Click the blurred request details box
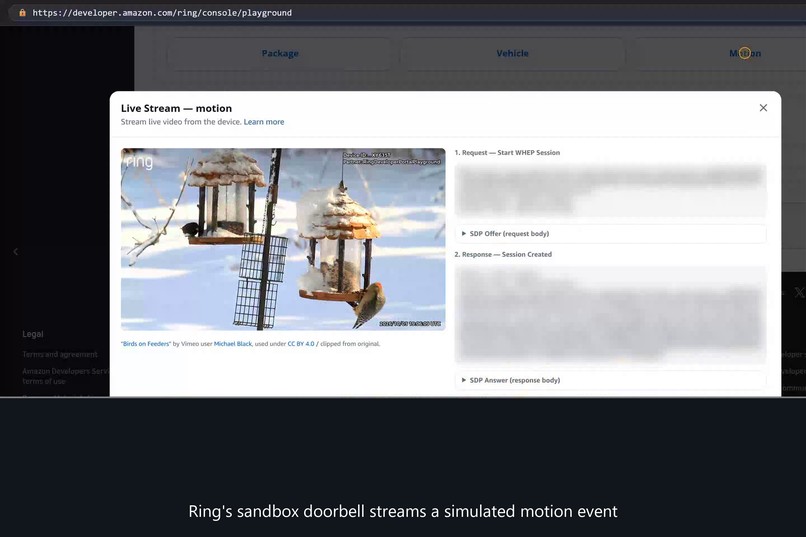806x537 pixels. [x=610, y=190]
